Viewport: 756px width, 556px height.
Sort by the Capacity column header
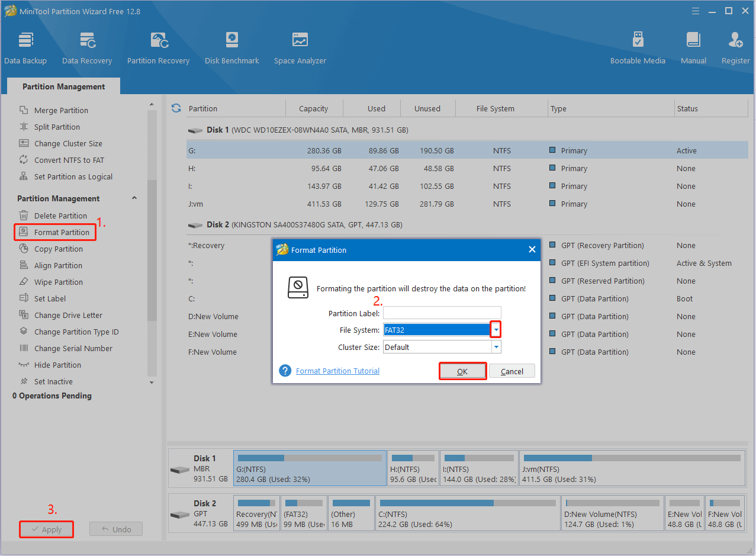[x=314, y=108]
